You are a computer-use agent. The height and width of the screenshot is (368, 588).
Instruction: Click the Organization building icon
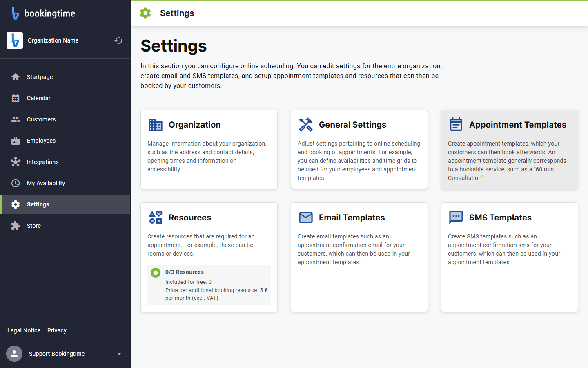[x=156, y=125]
